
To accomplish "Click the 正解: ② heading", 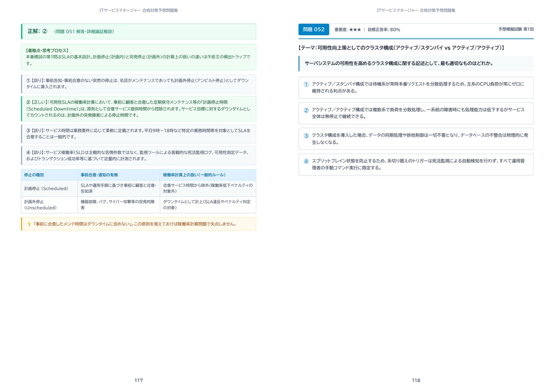I will tap(37, 31).
